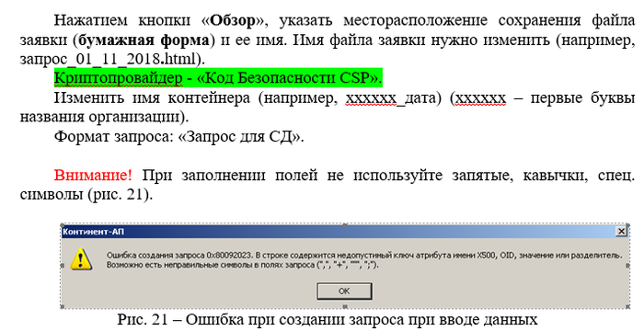Click the highlighted «Код Безопасности CSP» line
644x331 pixels.
218,77
